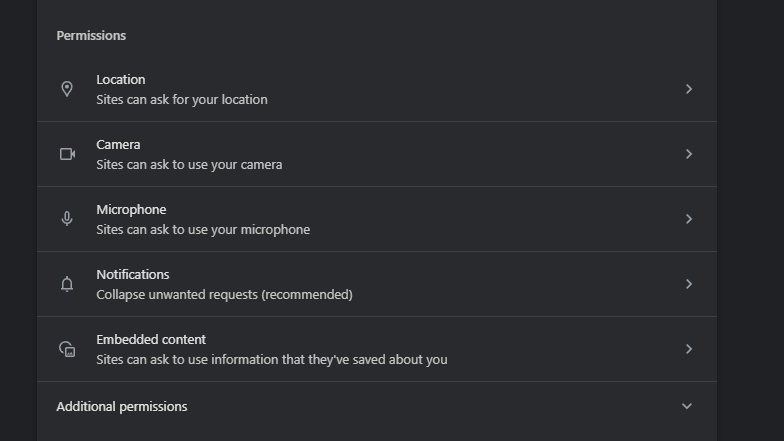Select the Camera permission title
The width and height of the screenshot is (784, 441).
[x=118, y=145]
